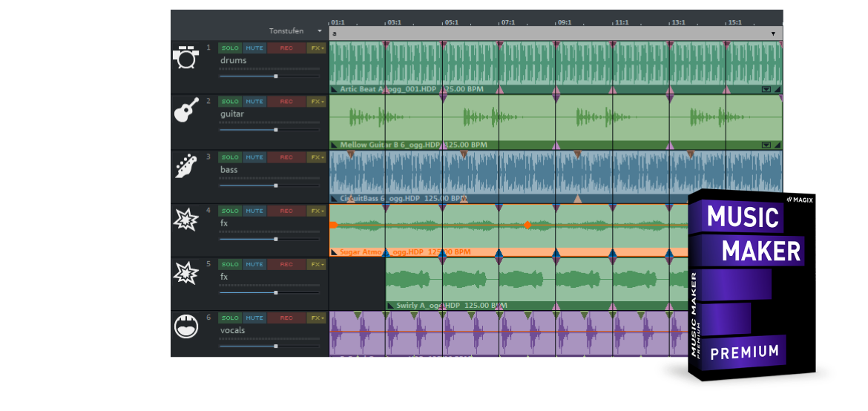Open the FX menu of the drums track
Viewport: 868px width, 411px height.
[x=317, y=48]
